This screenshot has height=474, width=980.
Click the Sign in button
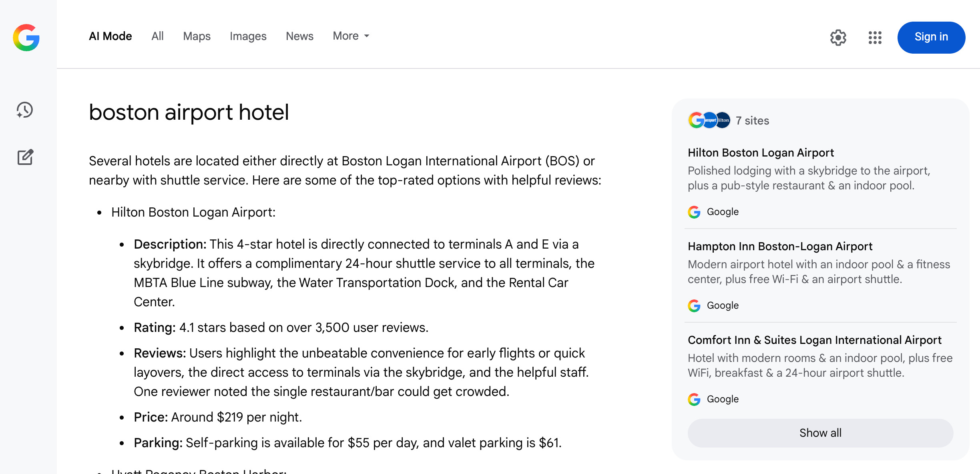pos(931,37)
